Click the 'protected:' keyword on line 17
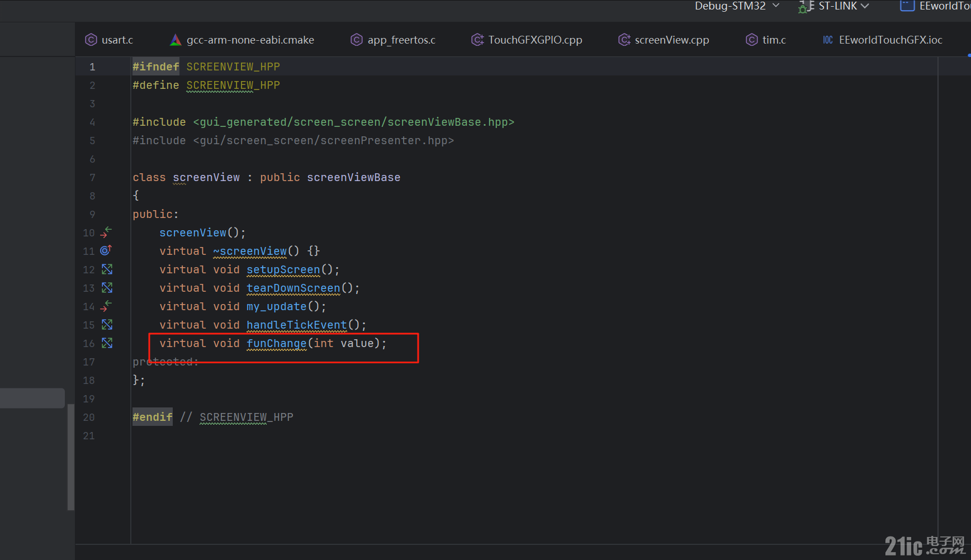971x560 pixels. (x=166, y=362)
